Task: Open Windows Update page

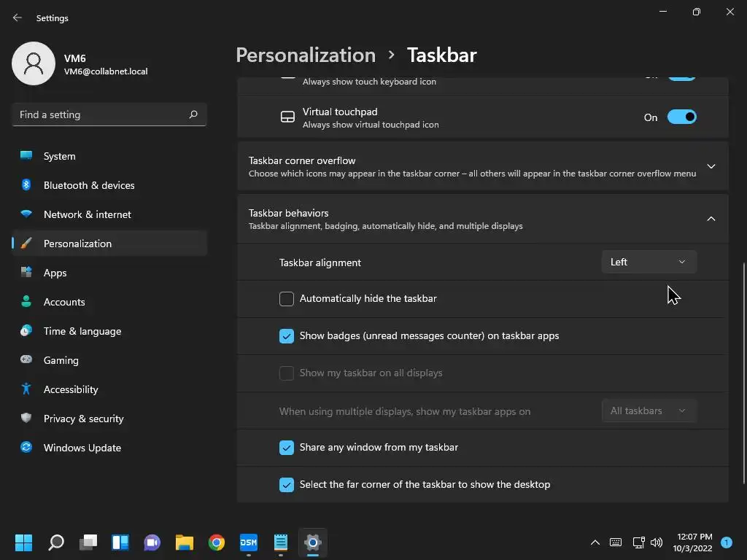Action: [109, 447]
